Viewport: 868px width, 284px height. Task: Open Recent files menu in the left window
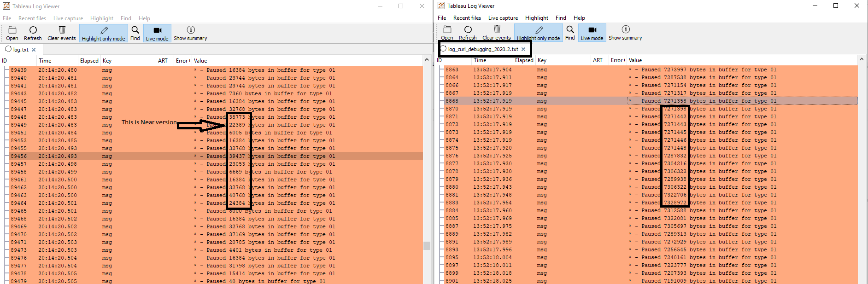coord(32,18)
